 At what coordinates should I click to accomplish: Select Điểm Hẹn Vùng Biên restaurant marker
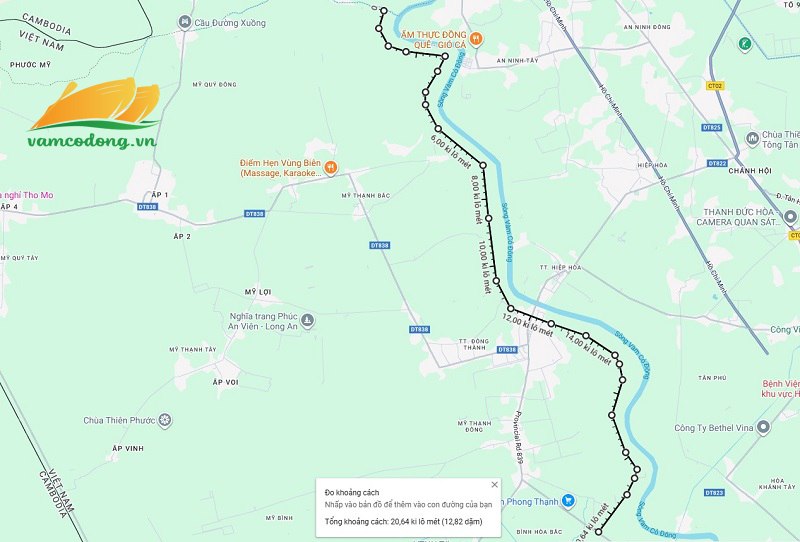tap(331, 167)
